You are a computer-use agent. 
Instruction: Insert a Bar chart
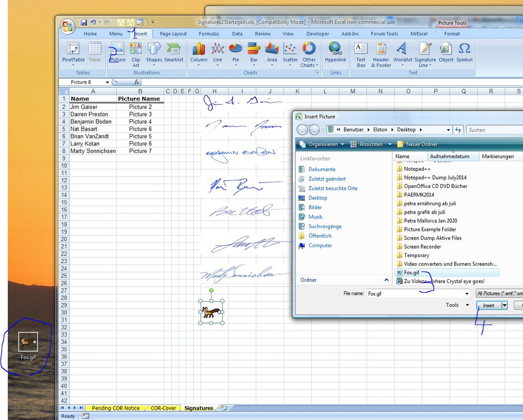(x=254, y=54)
